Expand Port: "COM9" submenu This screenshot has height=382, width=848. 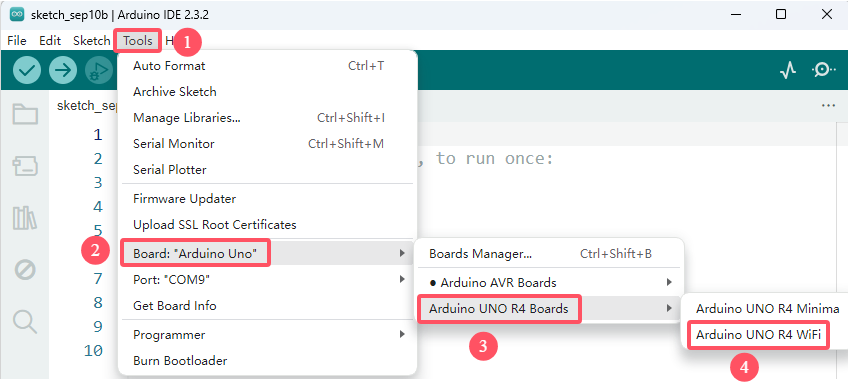point(267,279)
